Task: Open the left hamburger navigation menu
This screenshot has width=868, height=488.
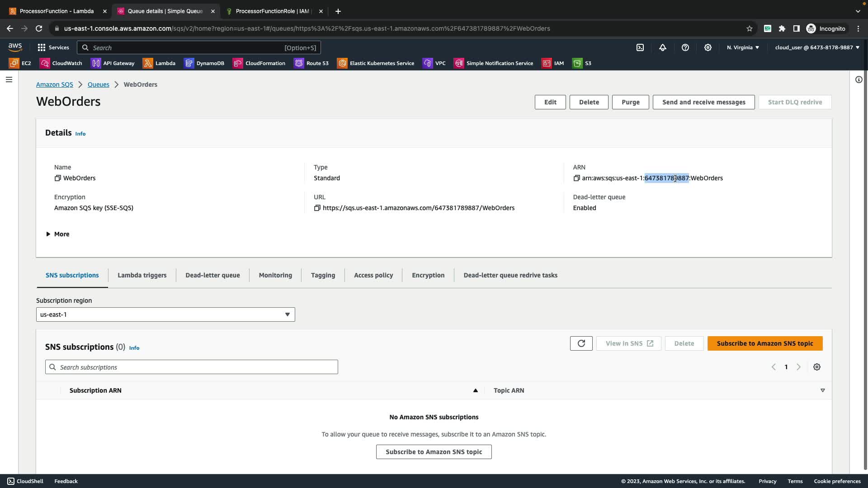Action: pos(9,80)
